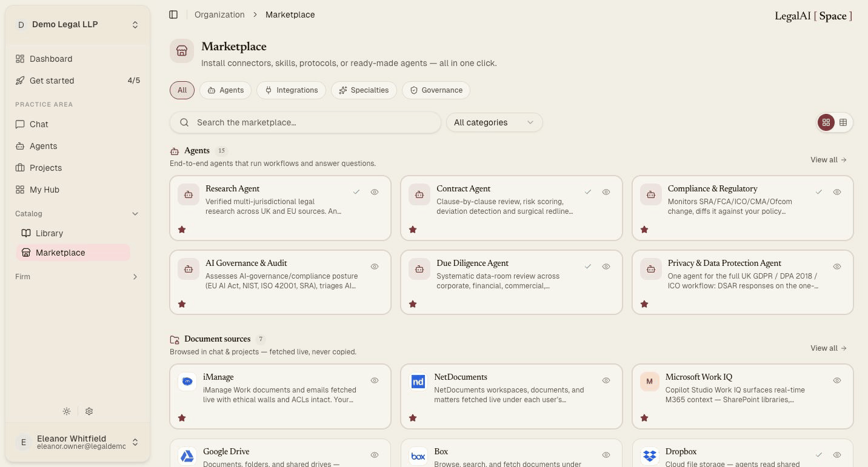868x467 pixels.
Task: Preview Privacy & Data Protection eye icon
Action: coord(837,267)
